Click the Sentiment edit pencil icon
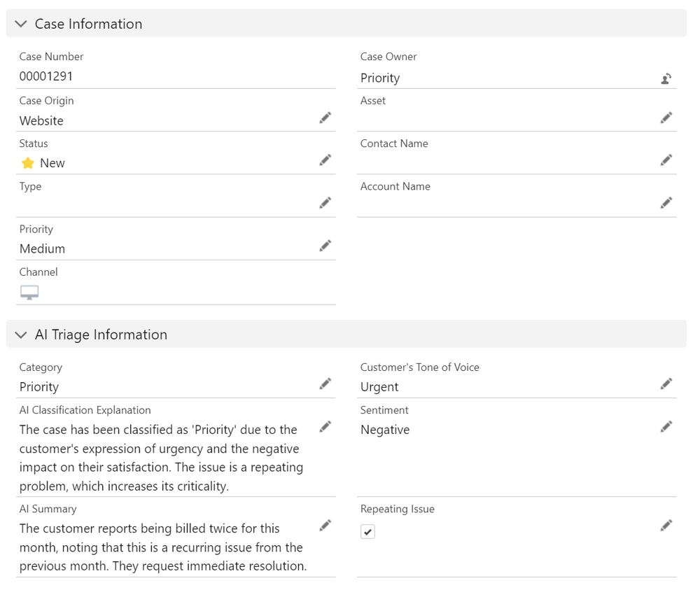This screenshot has width=700, height=590. [666, 426]
